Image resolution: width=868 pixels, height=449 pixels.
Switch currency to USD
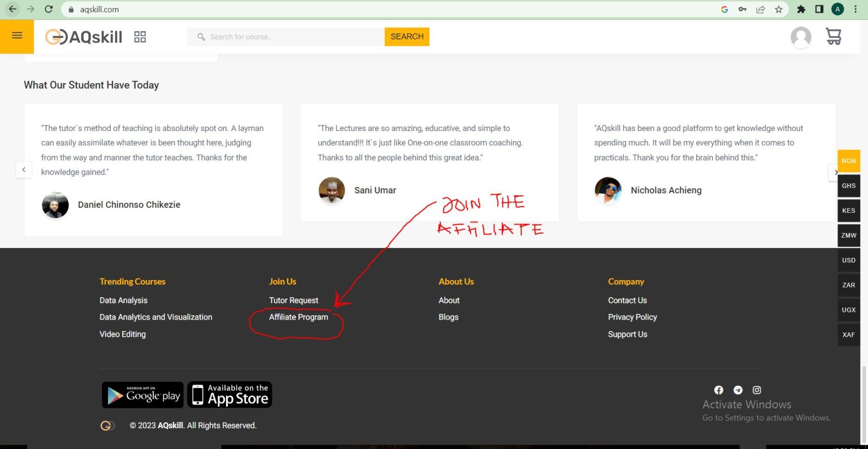(848, 260)
